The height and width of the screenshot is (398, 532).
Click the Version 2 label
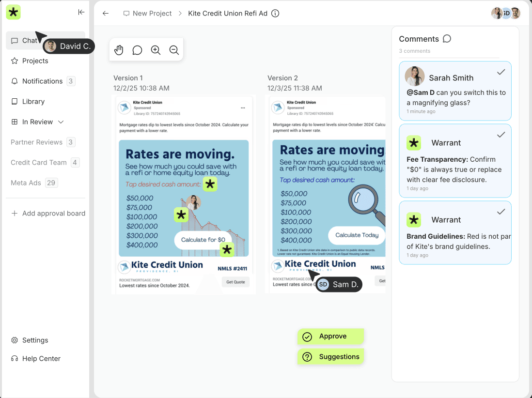pyautogui.click(x=282, y=78)
